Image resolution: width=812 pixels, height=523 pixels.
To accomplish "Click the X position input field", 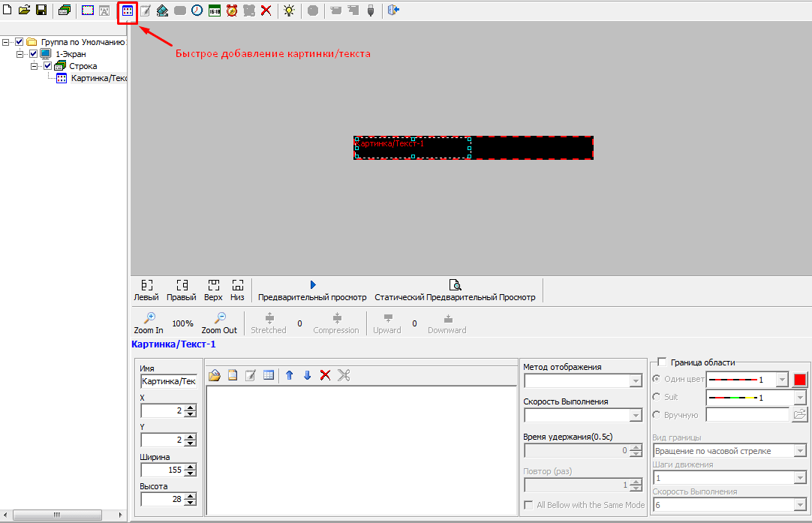I will [x=162, y=410].
